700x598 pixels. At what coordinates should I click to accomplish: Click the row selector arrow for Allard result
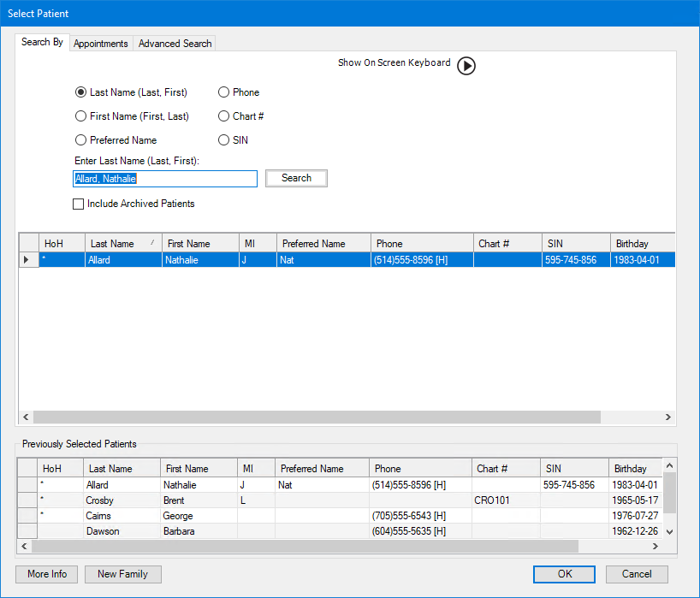click(x=28, y=260)
